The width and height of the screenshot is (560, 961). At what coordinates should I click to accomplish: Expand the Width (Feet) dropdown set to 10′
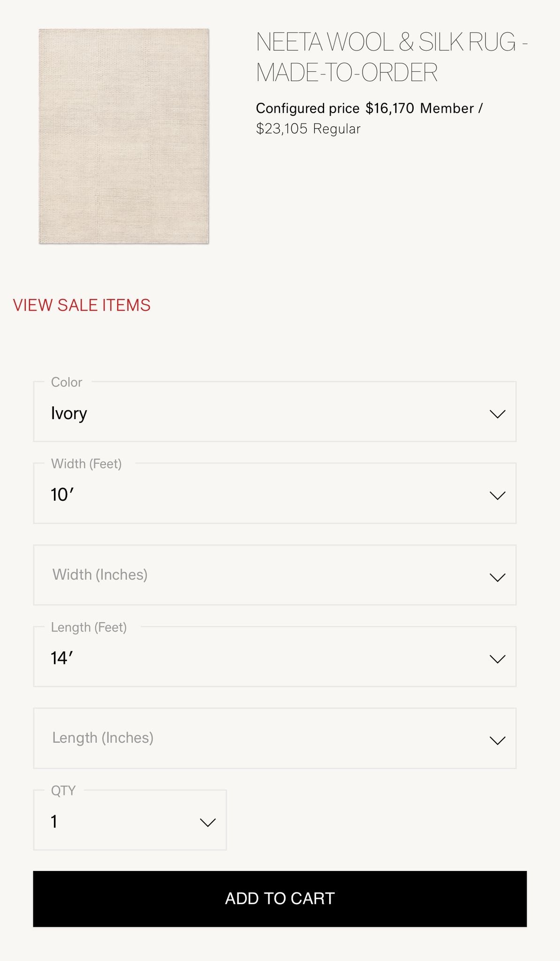(x=274, y=494)
